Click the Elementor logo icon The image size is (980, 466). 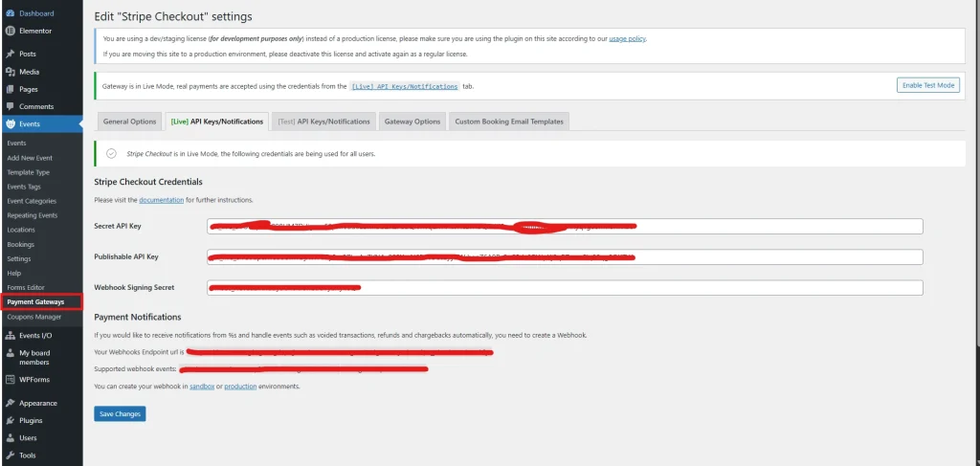pyautogui.click(x=10, y=31)
